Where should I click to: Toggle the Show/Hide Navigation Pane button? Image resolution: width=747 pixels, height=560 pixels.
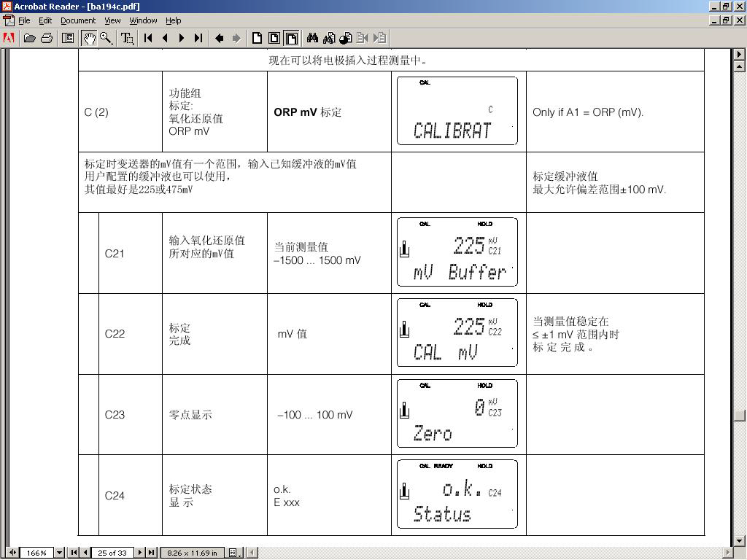(68, 38)
